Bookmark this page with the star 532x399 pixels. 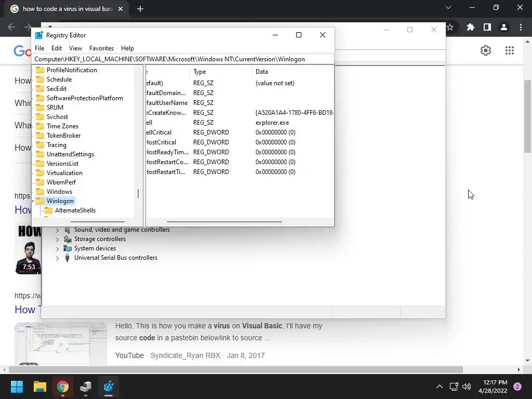[x=450, y=27]
